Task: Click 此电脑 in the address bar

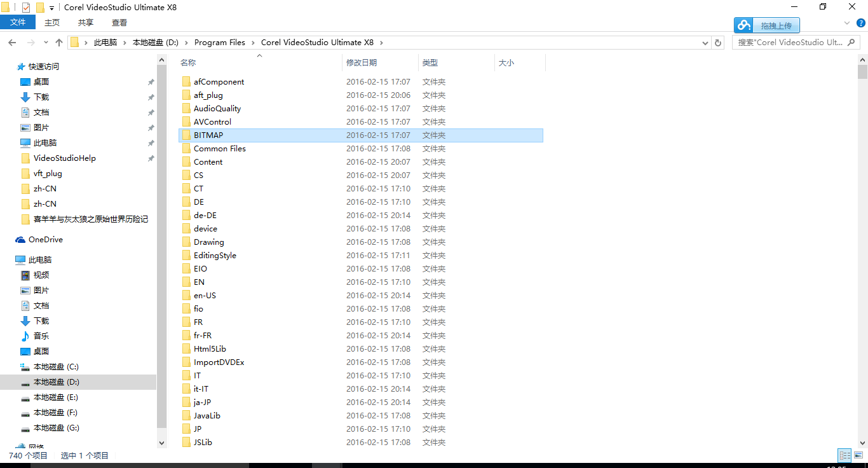Action: point(105,43)
